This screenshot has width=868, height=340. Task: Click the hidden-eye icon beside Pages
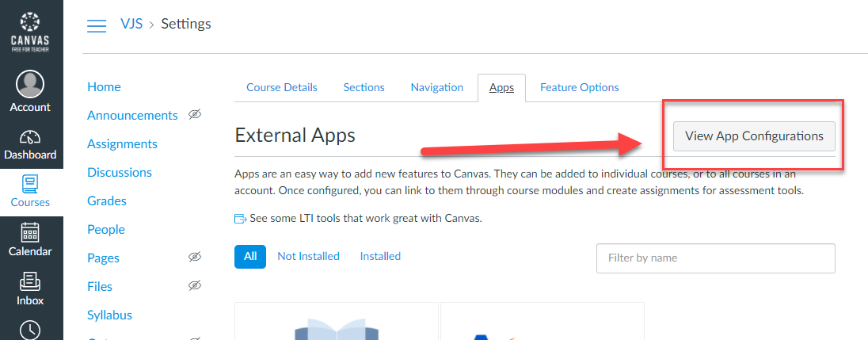point(194,257)
